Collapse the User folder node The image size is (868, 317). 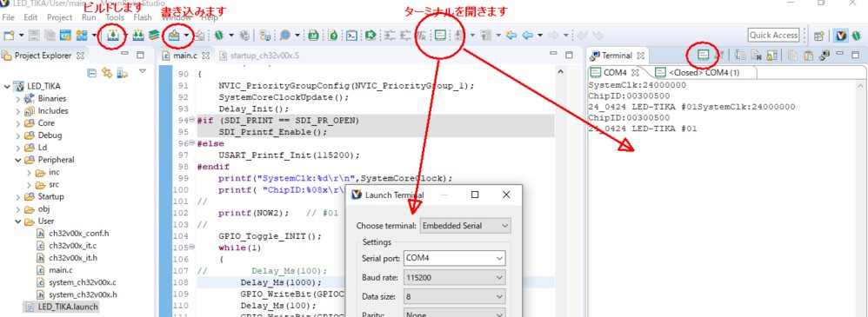(x=18, y=221)
